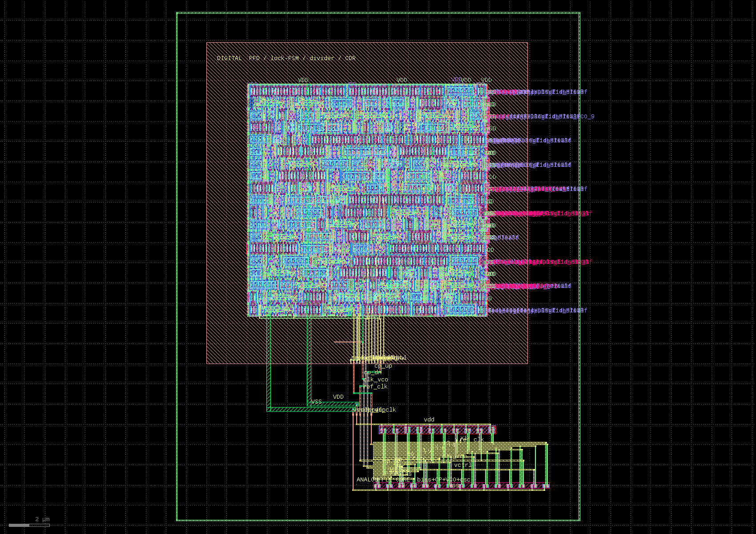Select the VSS label on the horizontal strap
The image size is (756, 534).
click(x=317, y=401)
